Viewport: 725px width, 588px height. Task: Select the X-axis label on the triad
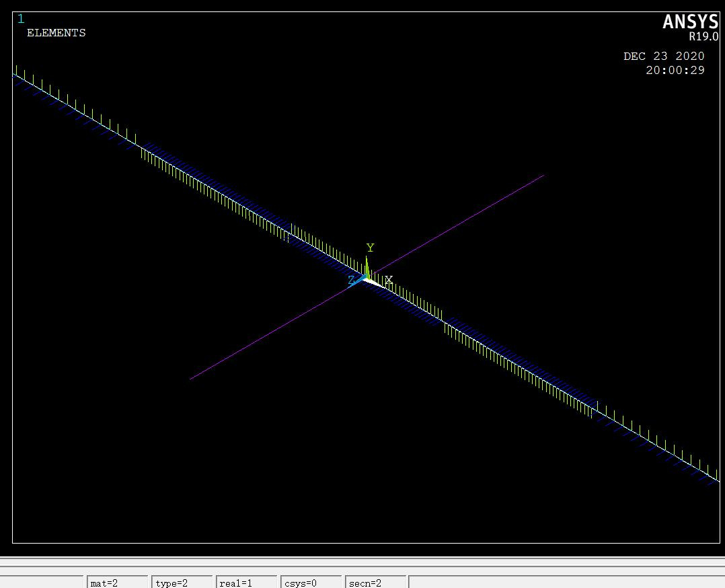(x=389, y=278)
